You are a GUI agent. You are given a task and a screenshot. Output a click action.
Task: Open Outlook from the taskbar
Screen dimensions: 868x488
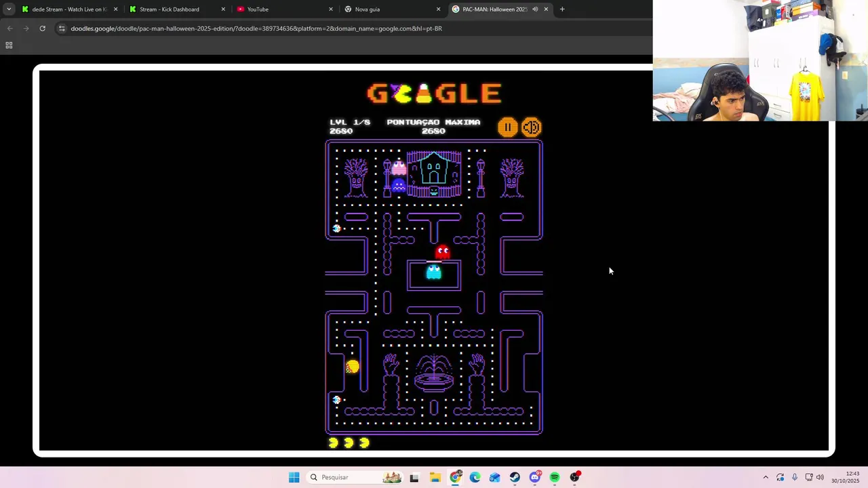coord(495,477)
